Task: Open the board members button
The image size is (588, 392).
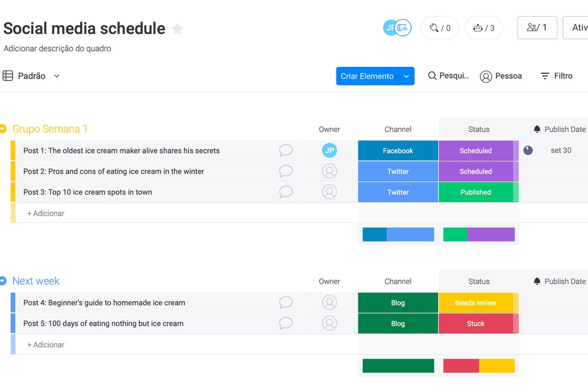Action: 537,27
